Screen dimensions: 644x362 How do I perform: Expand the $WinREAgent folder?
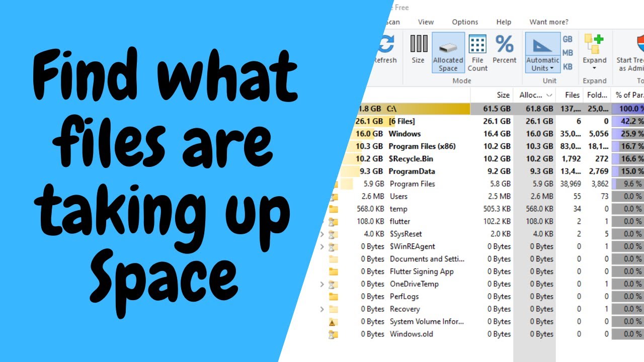(322, 246)
